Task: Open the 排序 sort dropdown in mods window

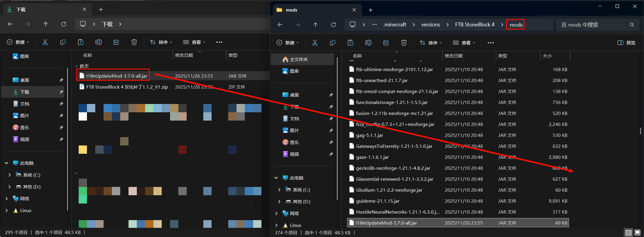Action: 431,43
